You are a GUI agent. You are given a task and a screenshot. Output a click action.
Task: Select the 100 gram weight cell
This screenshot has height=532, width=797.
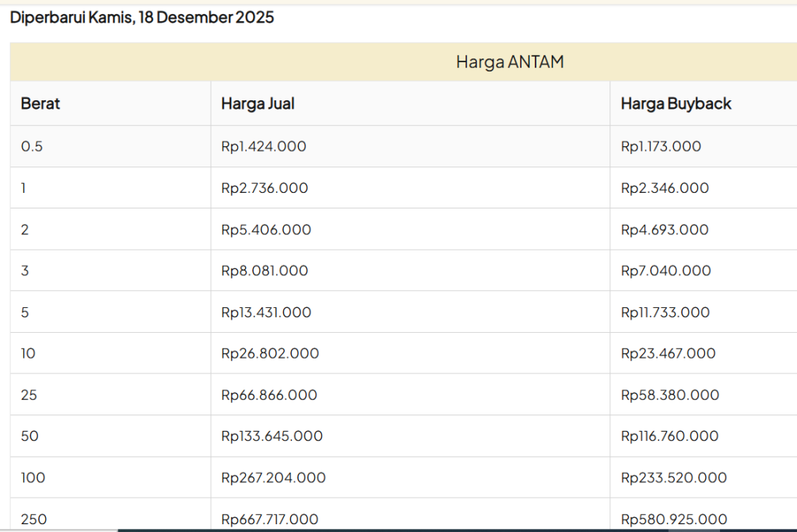click(x=33, y=478)
